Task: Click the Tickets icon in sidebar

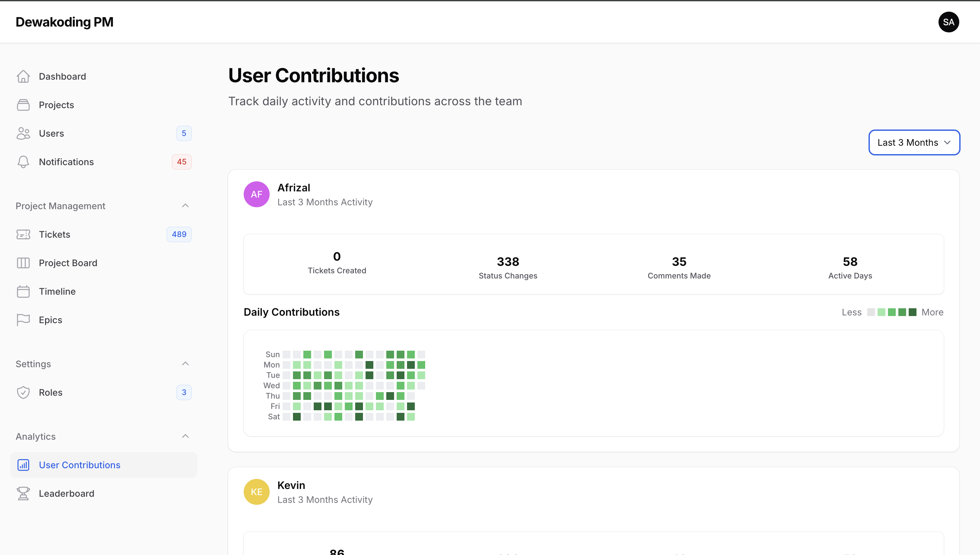Action: click(23, 234)
